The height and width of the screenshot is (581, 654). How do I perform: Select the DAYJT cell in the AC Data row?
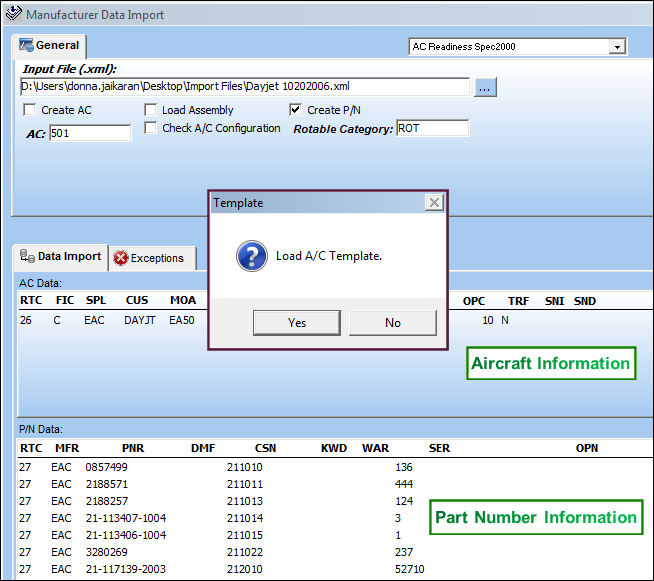(140, 320)
